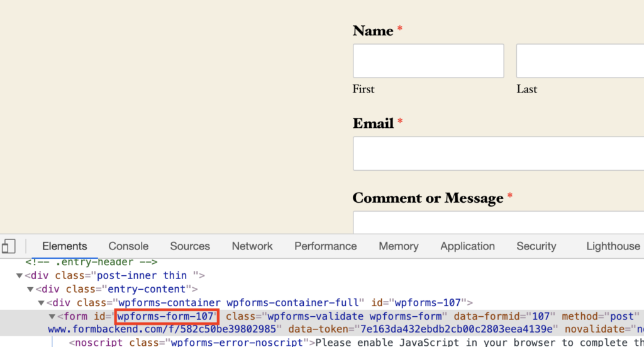Click the Email field label
Image resolution: width=644 pixels, height=347 pixels.
click(x=373, y=123)
